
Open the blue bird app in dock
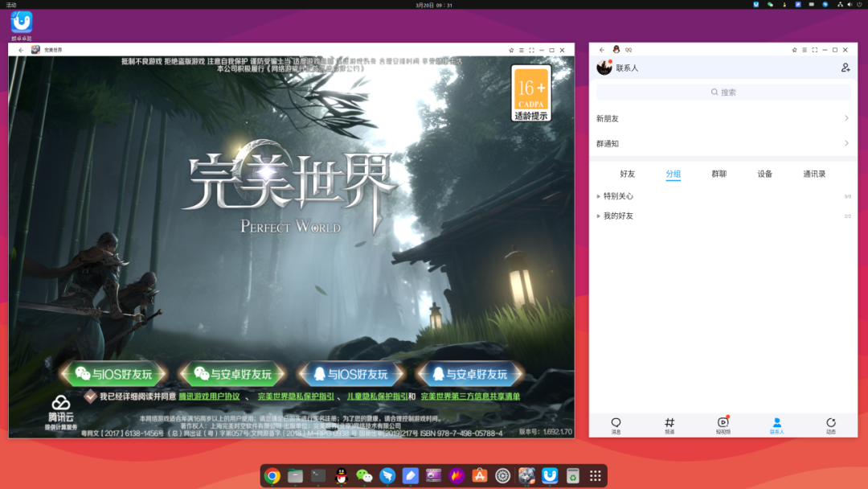pos(387,475)
